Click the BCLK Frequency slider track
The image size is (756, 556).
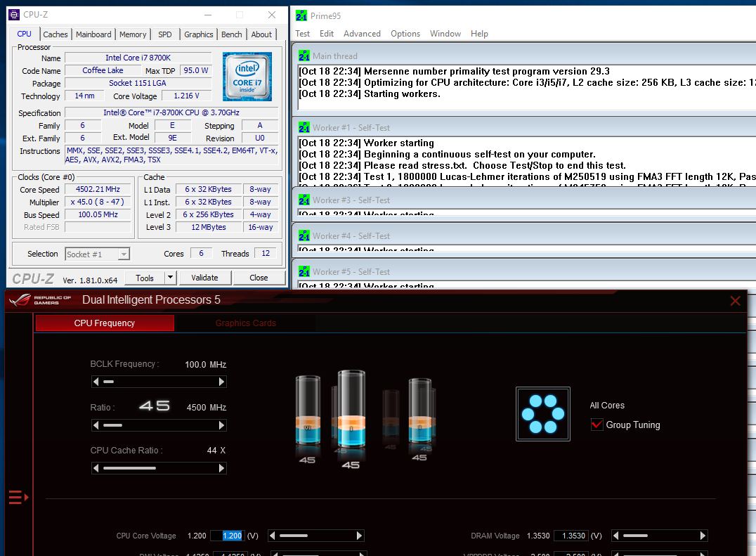point(159,382)
